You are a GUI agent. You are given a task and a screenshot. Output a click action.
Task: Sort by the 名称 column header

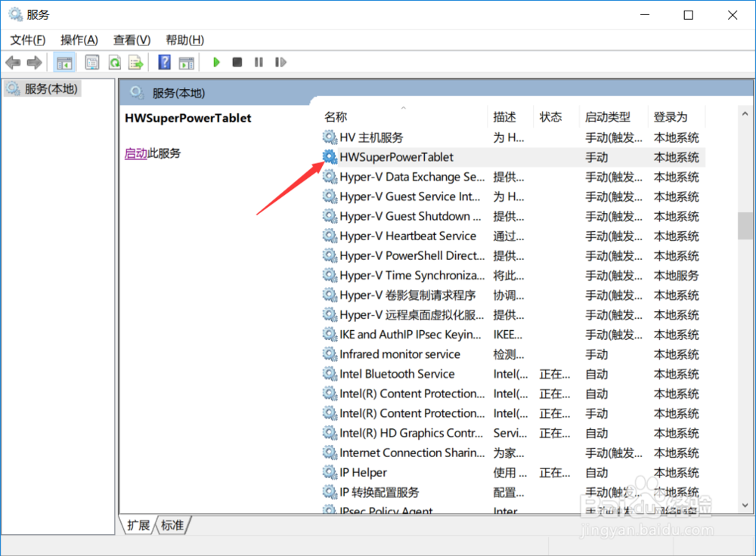point(336,116)
